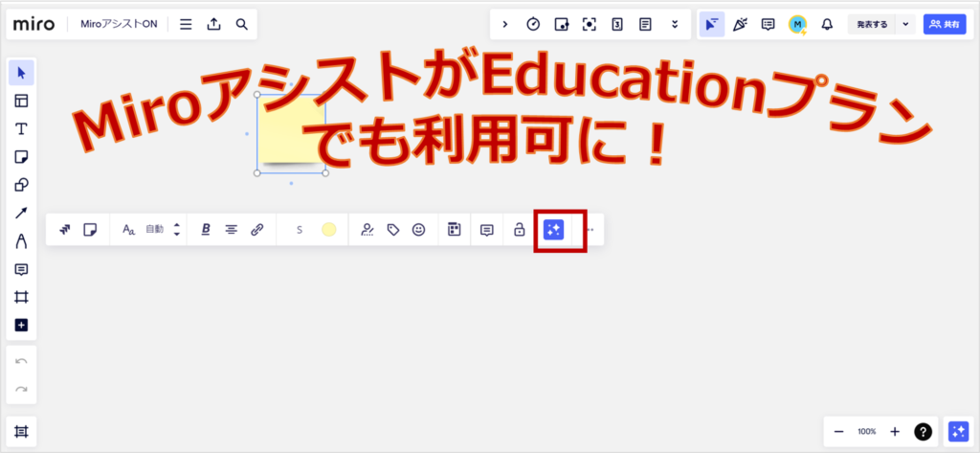Toggle collaborator cursors icon
The height and width of the screenshot is (453, 980).
[x=712, y=24]
